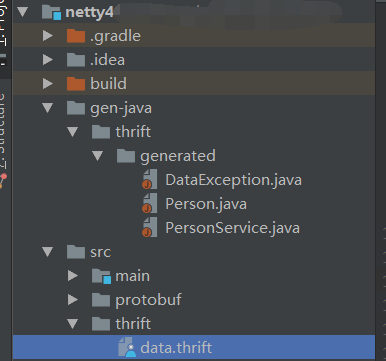
Task: Click the data.thrift file icon
Action: coord(127,347)
